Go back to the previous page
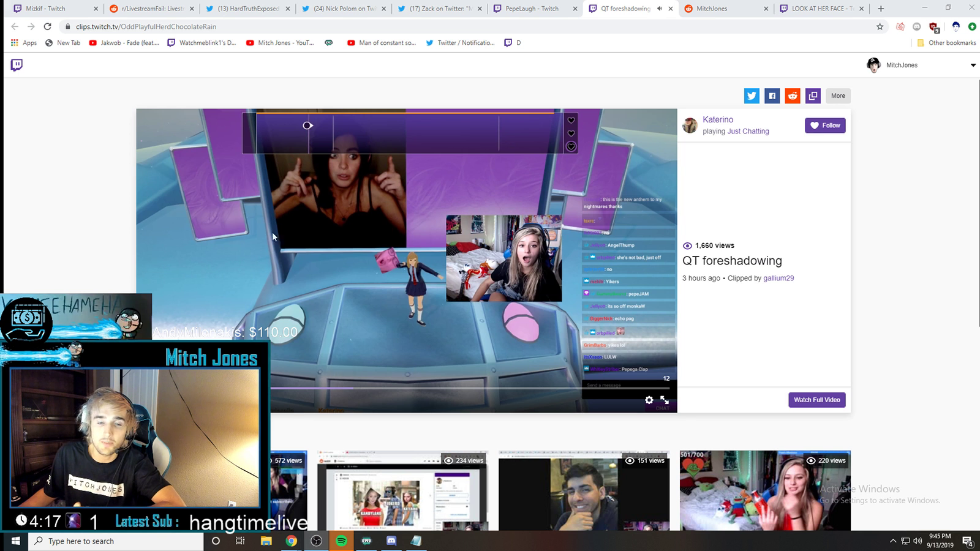This screenshot has height=551, width=980. click(x=15, y=26)
